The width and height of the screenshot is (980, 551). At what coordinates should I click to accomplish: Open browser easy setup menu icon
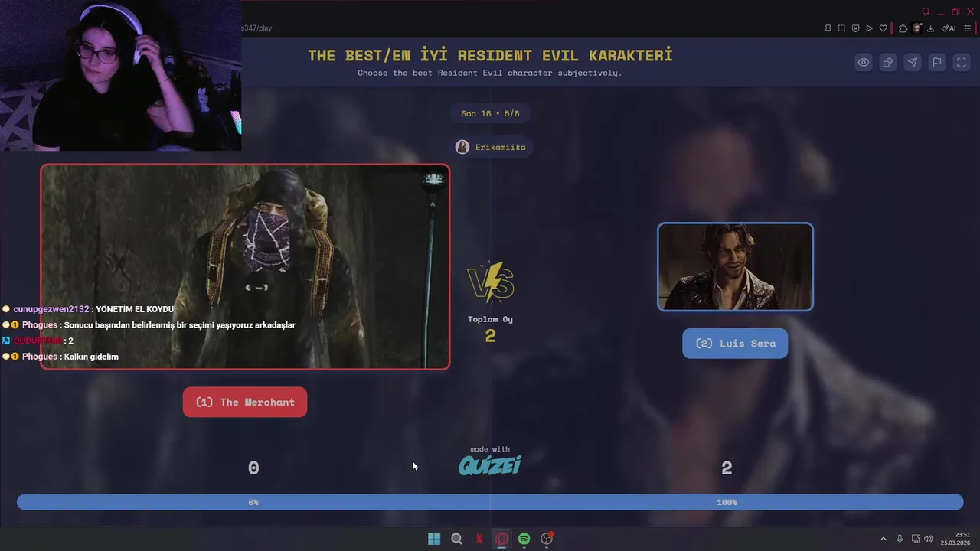click(967, 28)
